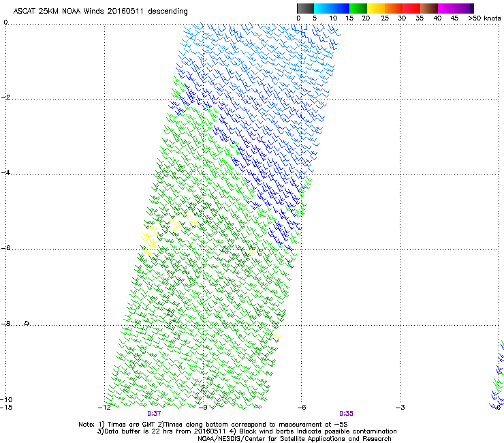Screen dimensions: 504x443
Task: Click the yellow wind barb cluster near -6 latitude
Action: click(149, 241)
